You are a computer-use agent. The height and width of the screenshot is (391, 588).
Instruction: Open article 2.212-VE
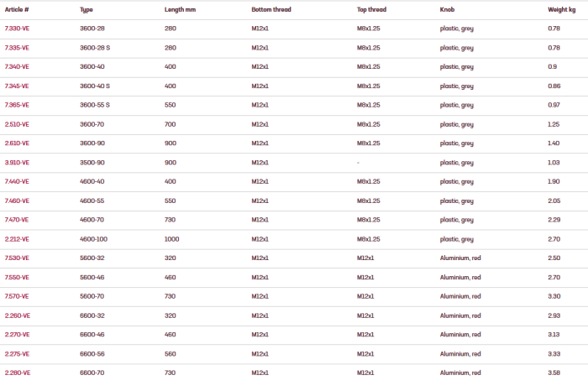[x=18, y=238]
